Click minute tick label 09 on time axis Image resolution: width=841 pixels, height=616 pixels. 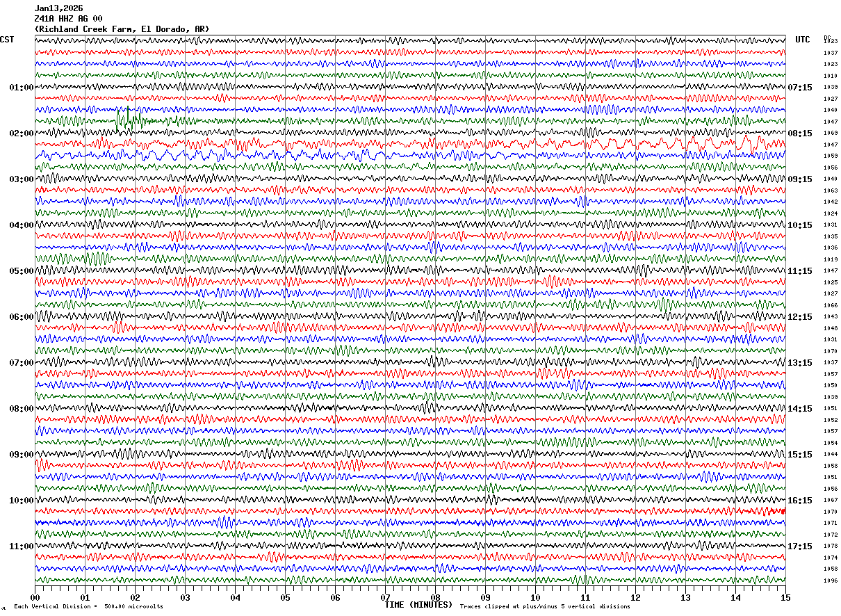(x=485, y=597)
